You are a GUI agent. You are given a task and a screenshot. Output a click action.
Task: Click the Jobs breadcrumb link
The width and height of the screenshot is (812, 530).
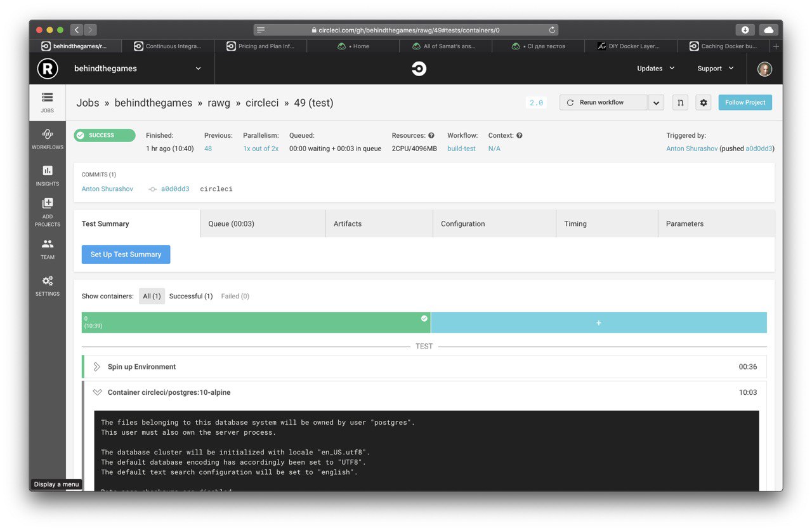coord(88,103)
